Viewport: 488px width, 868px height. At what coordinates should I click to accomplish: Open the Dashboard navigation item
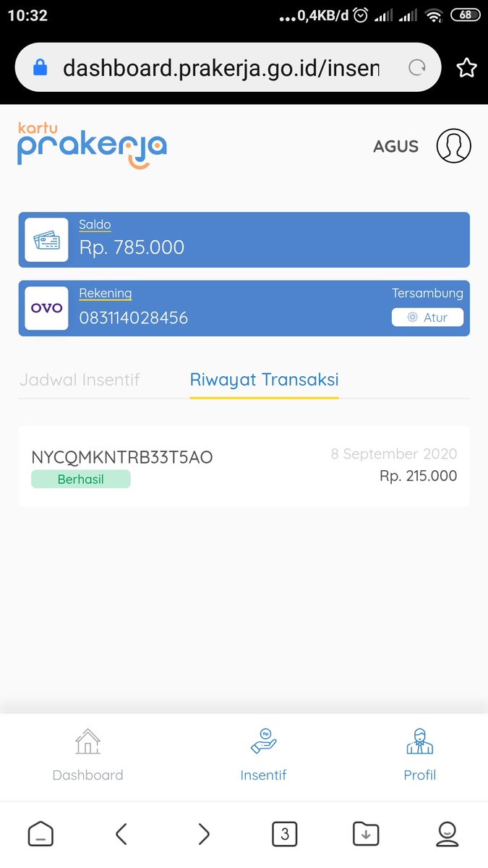pos(87,756)
